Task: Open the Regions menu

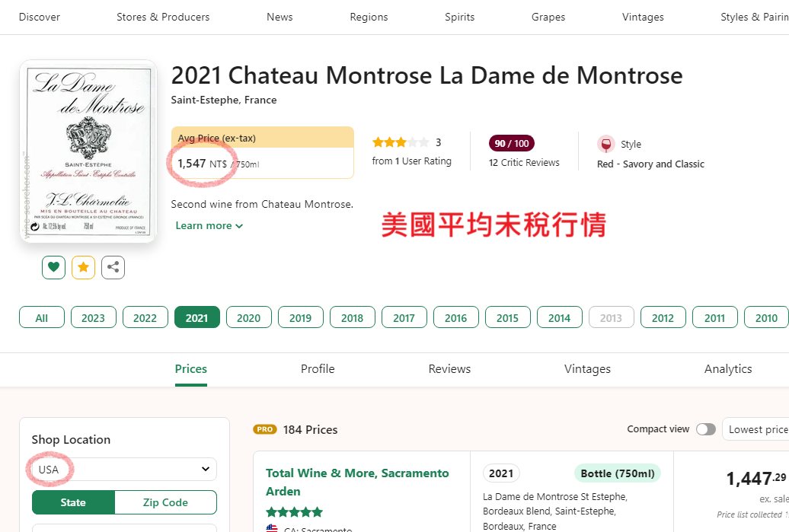Action: [x=369, y=17]
